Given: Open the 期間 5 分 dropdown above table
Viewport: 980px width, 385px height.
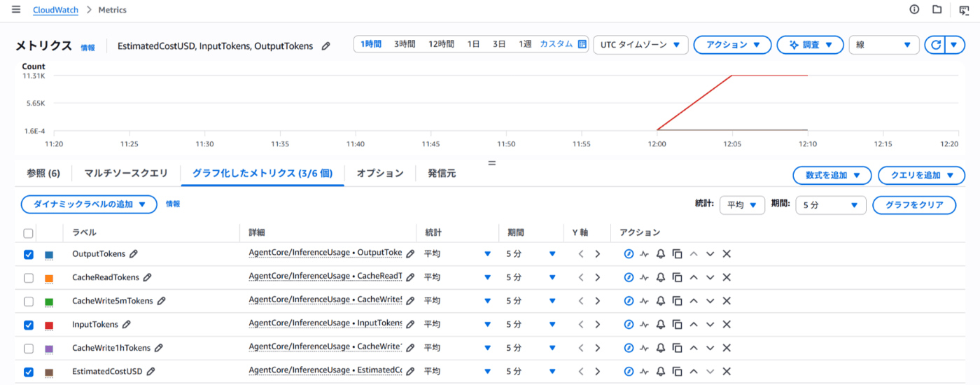Looking at the screenshot, I should pyautogui.click(x=831, y=205).
